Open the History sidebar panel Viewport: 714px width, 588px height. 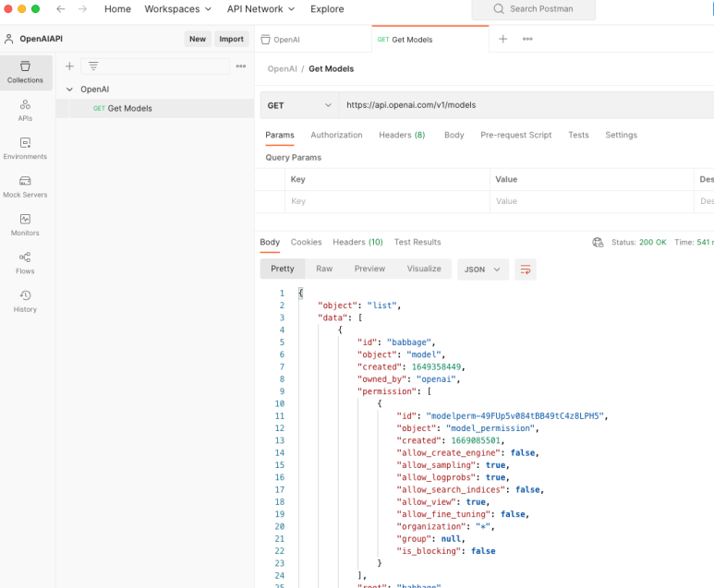click(x=25, y=302)
